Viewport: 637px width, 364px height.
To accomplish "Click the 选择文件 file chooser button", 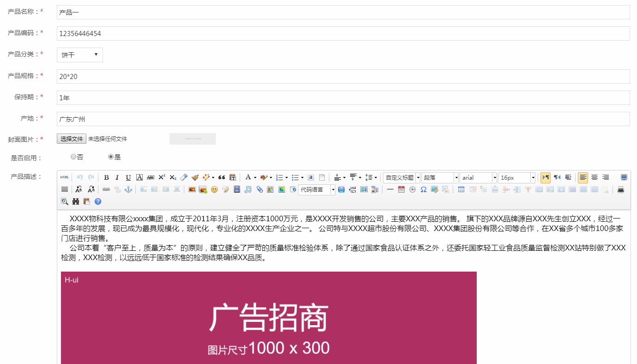I will click(x=72, y=139).
